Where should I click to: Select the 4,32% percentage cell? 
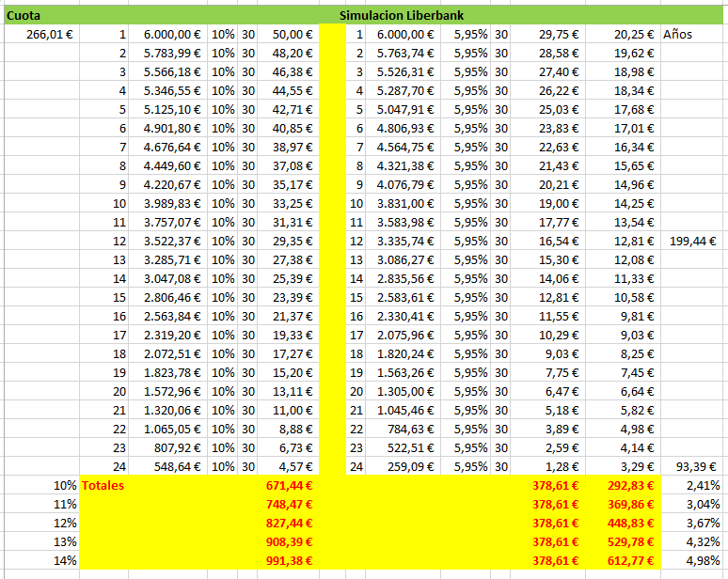coord(691,542)
